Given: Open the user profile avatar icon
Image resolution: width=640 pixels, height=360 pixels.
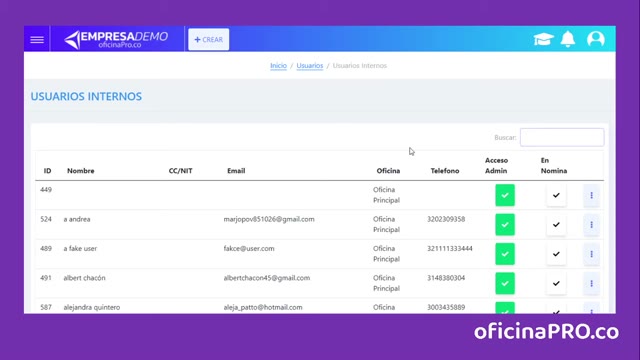Looking at the screenshot, I should 596,39.
